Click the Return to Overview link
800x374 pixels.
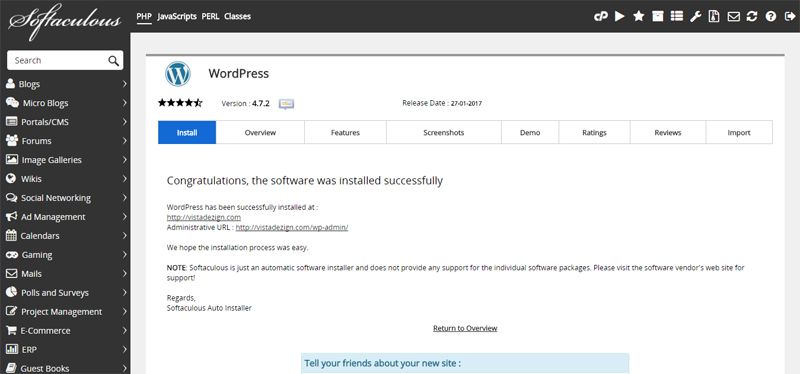click(x=465, y=328)
